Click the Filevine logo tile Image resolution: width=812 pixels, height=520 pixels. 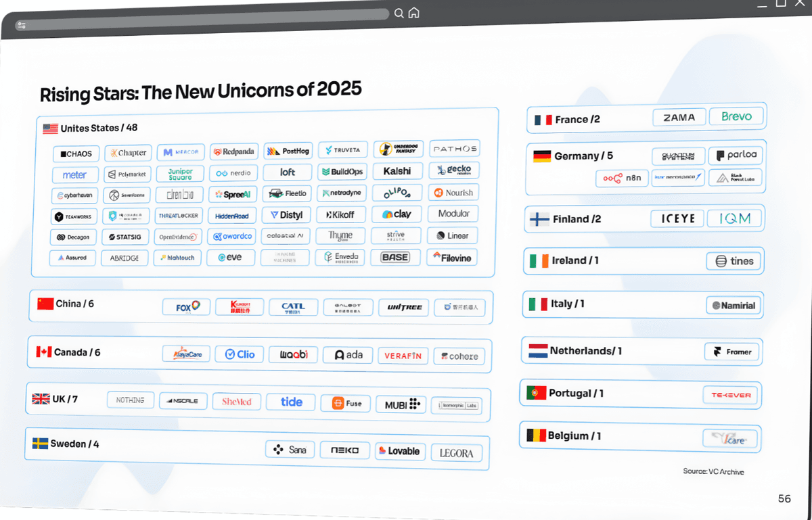click(452, 257)
